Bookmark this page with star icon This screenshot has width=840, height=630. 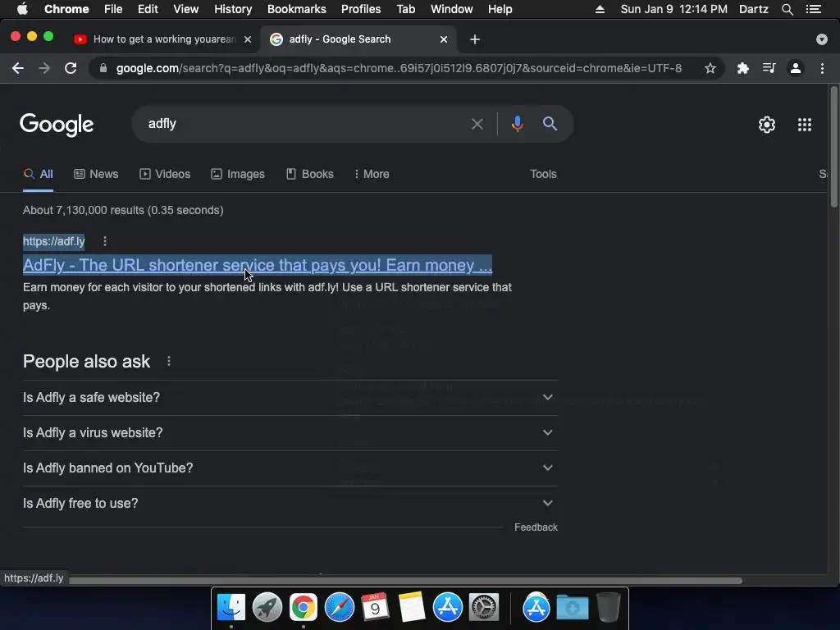pos(710,68)
